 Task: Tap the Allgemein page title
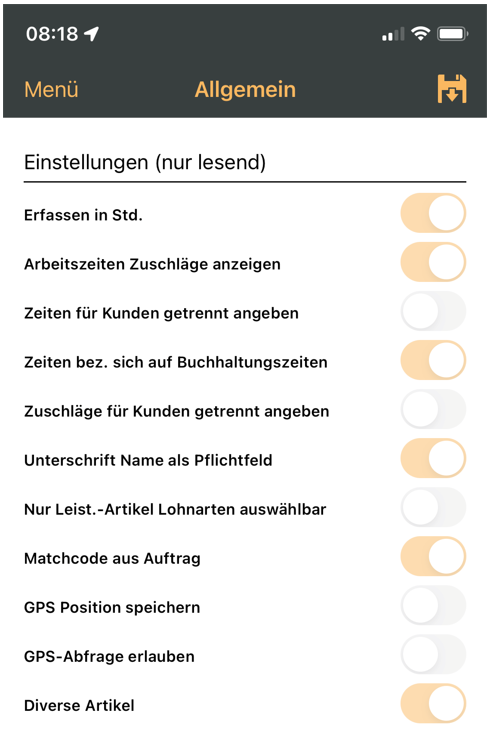pyautogui.click(x=245, y=89)
